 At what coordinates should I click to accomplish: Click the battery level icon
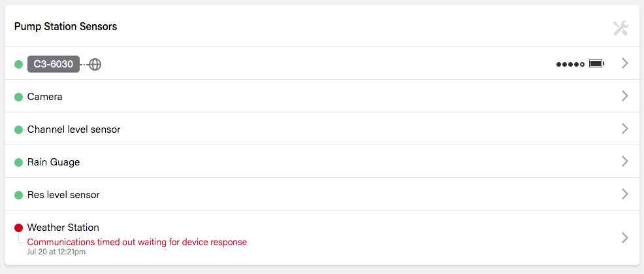click(x=596, y=63)
